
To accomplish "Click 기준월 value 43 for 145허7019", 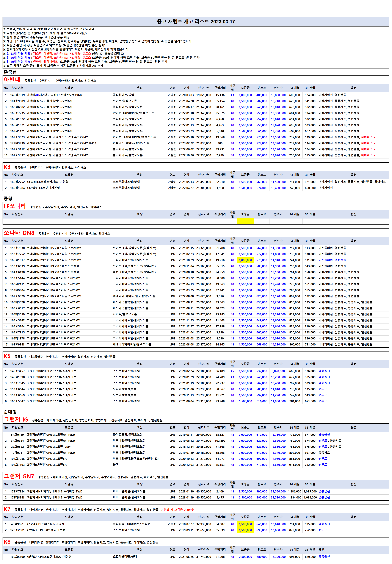I will pos(232,95).
